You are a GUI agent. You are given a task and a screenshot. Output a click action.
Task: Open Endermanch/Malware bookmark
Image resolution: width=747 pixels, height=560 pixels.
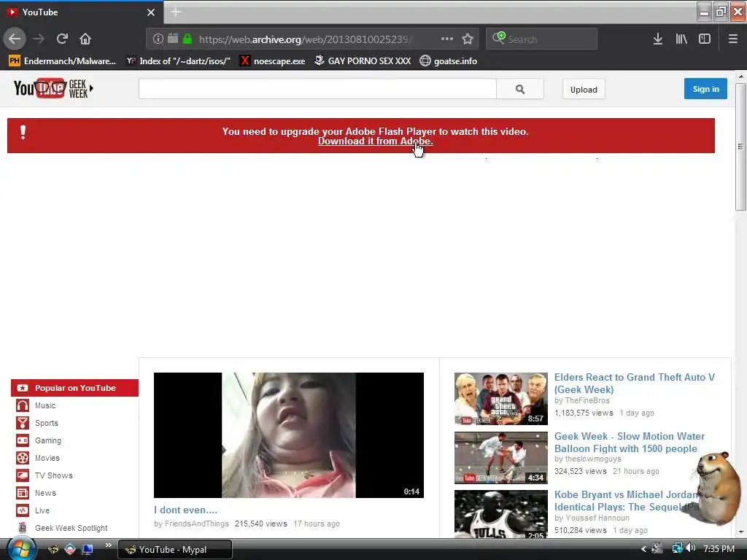coord(63,61)
